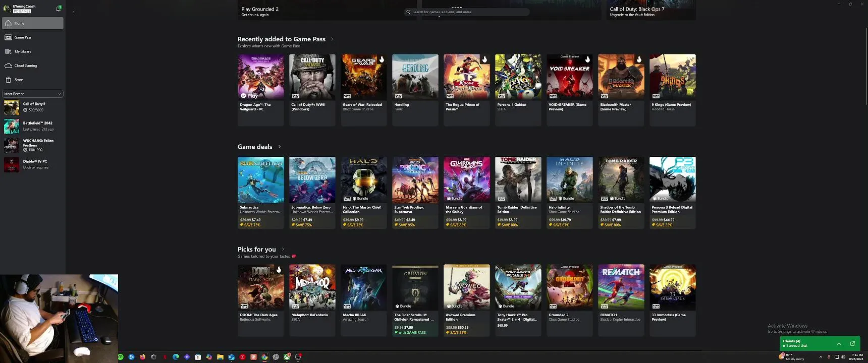The height and width of the screenshot is (363, 868).
Task: Open the Avowed Premium Edition tile
Action: click(x=467, y=300)
